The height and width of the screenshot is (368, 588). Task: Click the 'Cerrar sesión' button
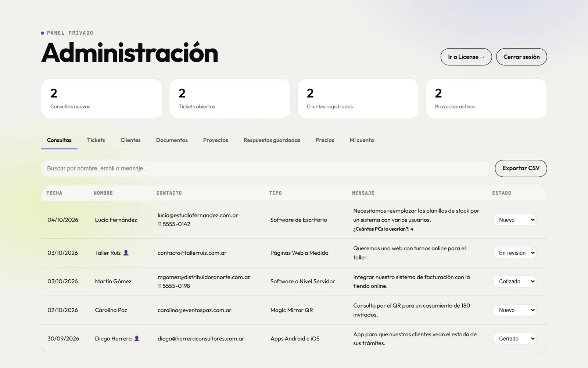521,57
